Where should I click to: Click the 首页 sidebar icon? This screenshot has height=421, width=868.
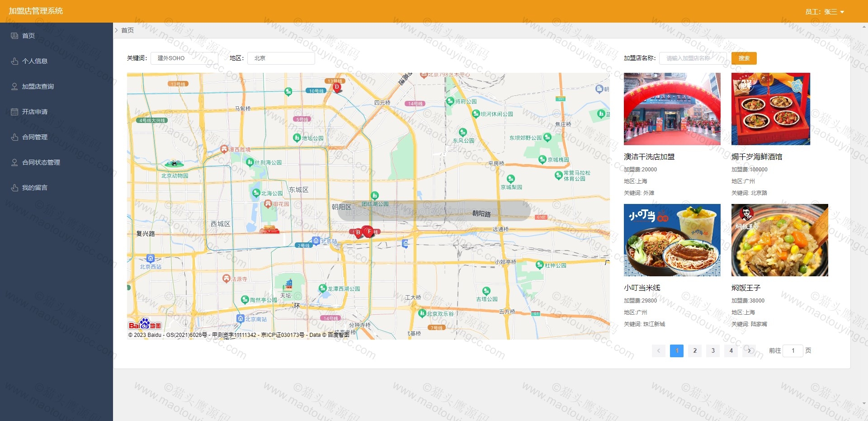point(14,36)
